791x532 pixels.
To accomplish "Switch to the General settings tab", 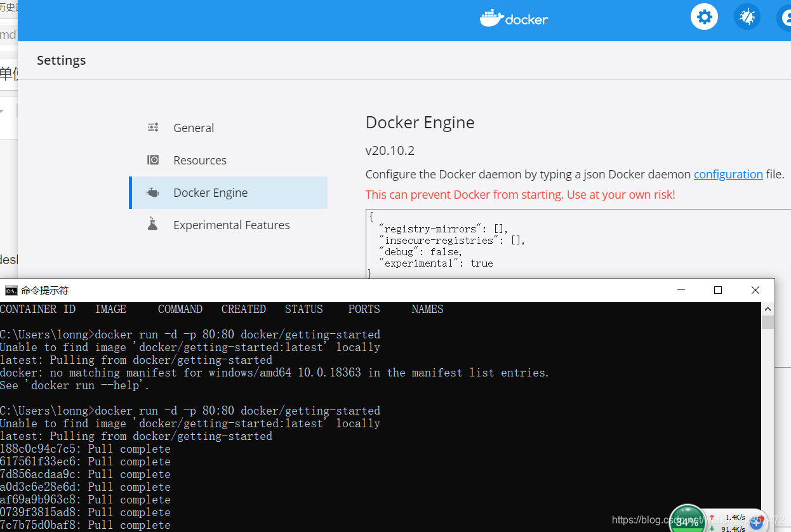I will 193,128.
